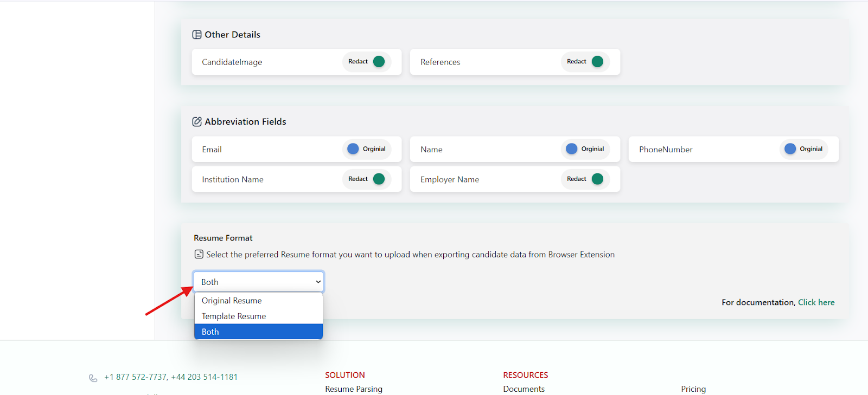The height and width of the screenshot is (395, 868).
Task: Click the footer phone numbers
Action: click(171, 377)
